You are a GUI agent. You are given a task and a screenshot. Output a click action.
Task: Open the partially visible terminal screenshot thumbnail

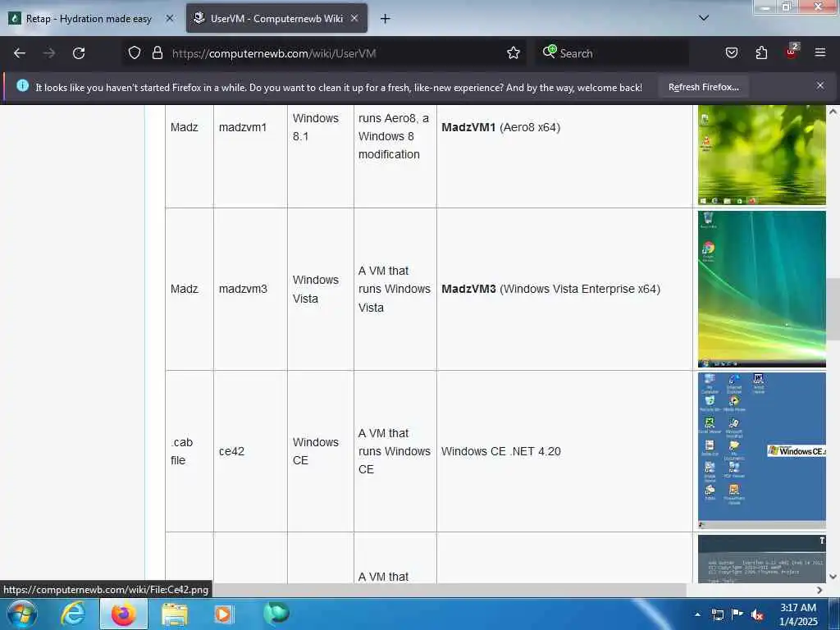(762, 559)
